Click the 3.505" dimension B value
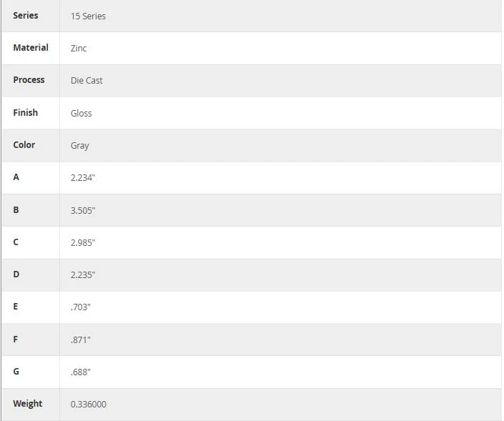 83,210
